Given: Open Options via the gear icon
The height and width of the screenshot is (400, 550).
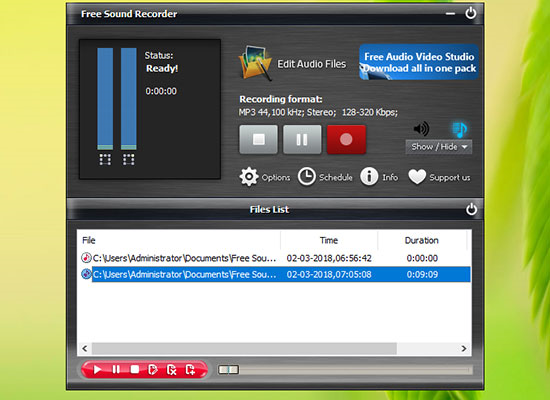Looking at the screenshot, I should [249, 177].
